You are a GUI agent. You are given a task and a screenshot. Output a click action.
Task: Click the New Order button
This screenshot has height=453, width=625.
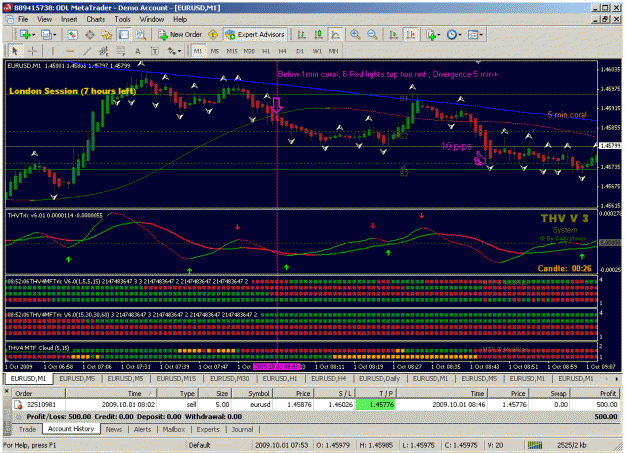pos(180,35)
